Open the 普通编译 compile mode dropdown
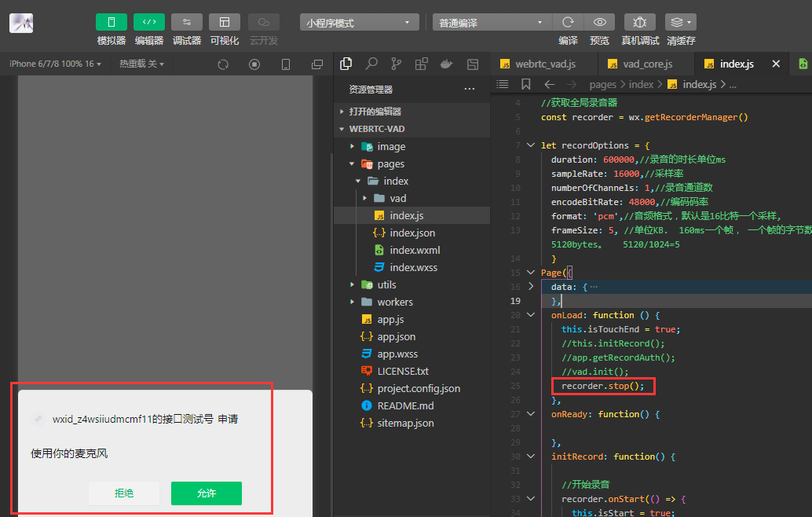 coord(492,22)
